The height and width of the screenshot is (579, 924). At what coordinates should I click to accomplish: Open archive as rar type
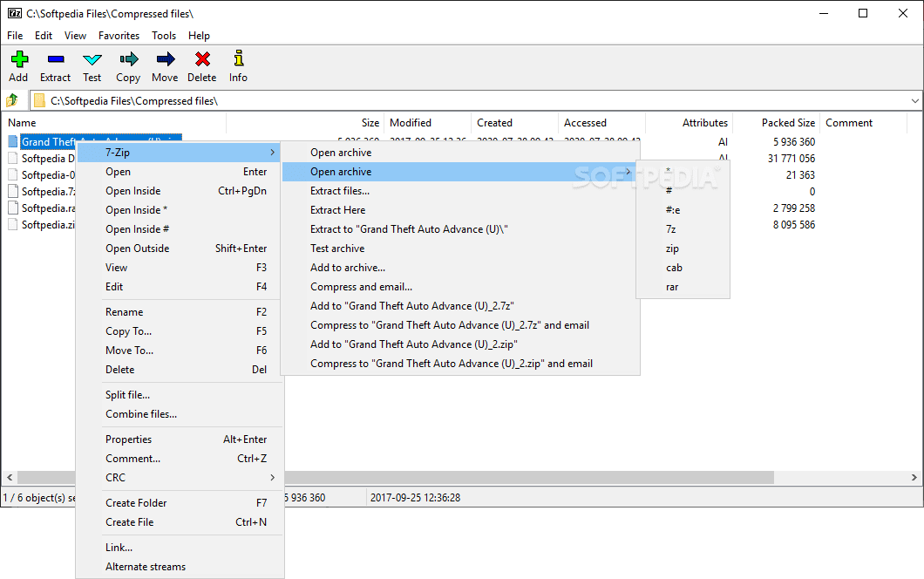[x=683, y=287]
